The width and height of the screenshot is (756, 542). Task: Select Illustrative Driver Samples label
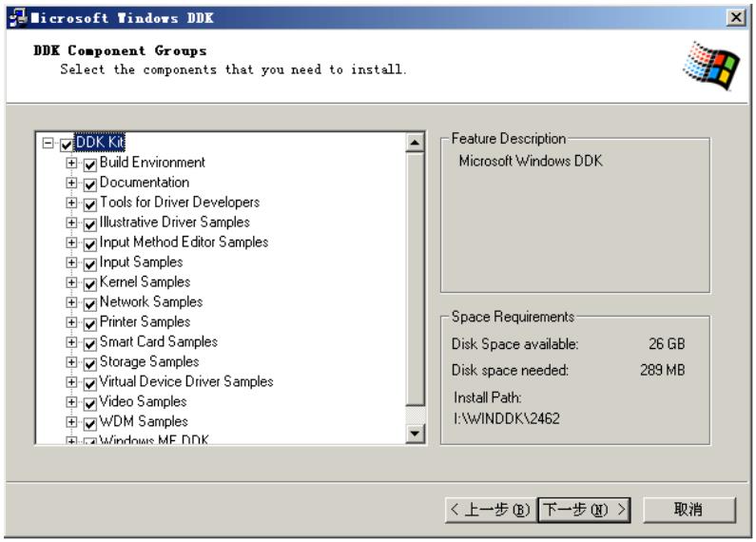[x=175, y=223]
